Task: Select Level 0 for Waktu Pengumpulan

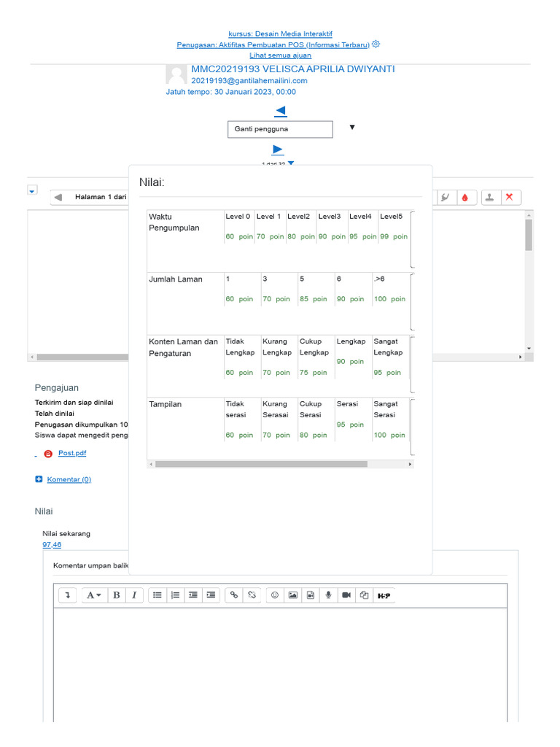Action: coord(239,226)
